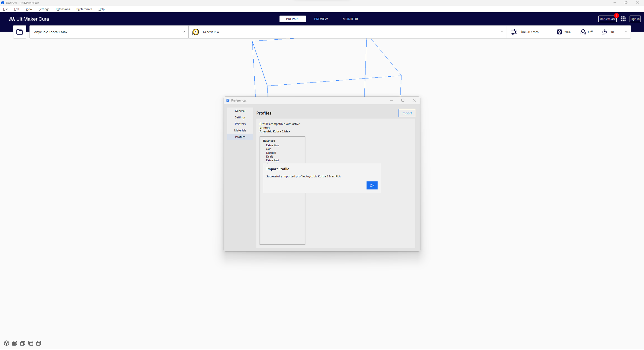Select the 3D view orientation cube
Viewport: 644px width, 350px height.
pyautogui.click(x=6, y=343)
